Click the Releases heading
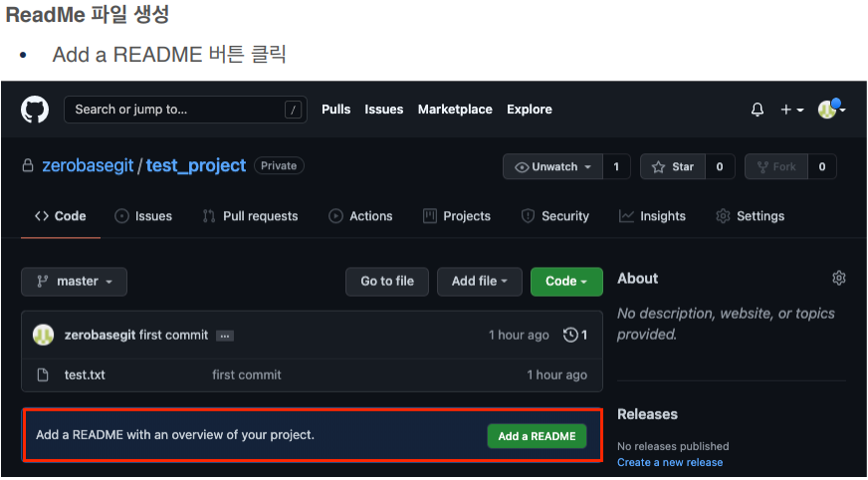The width and height of the screenshot is (868, 480). [x=647, y=414]
